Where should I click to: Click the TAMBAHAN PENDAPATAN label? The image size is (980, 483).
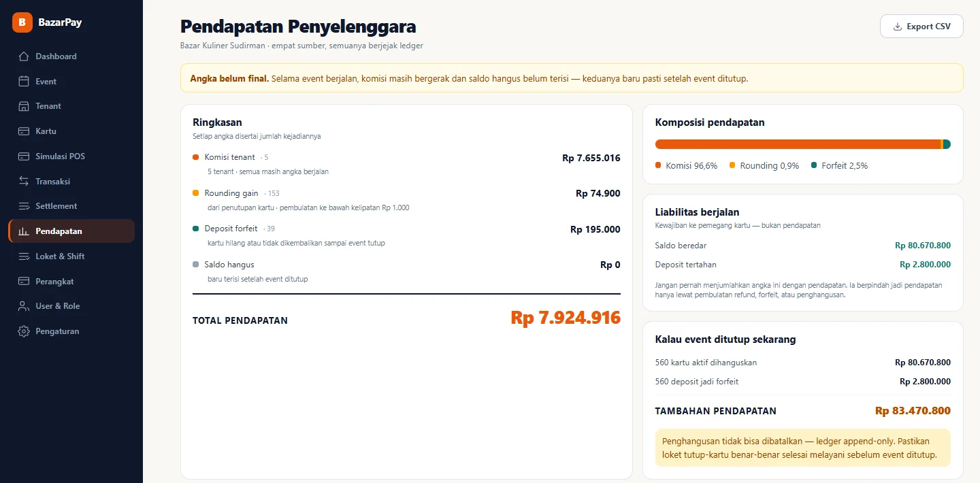coord(716,411)
